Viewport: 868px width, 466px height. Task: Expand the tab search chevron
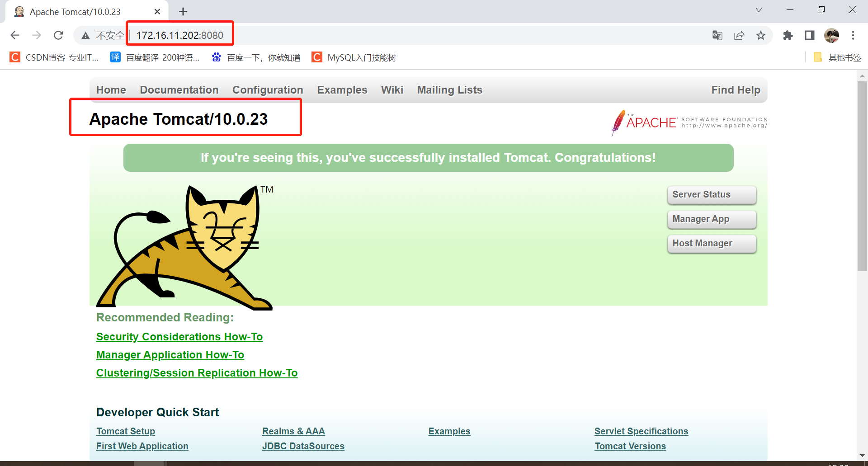point(759,9)
